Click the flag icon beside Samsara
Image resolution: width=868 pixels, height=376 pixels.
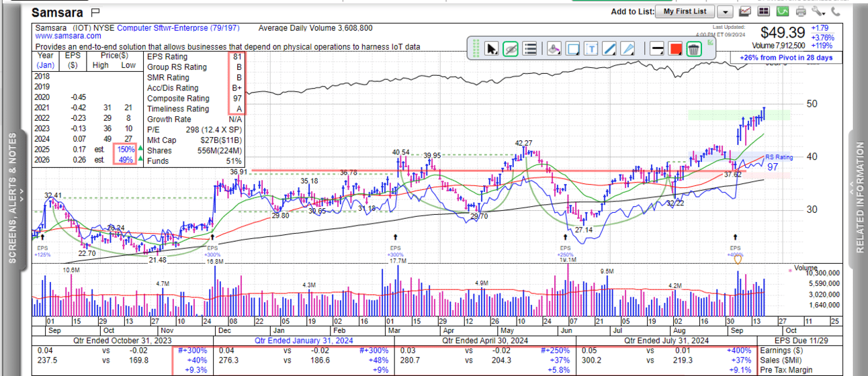click(95, 12)
